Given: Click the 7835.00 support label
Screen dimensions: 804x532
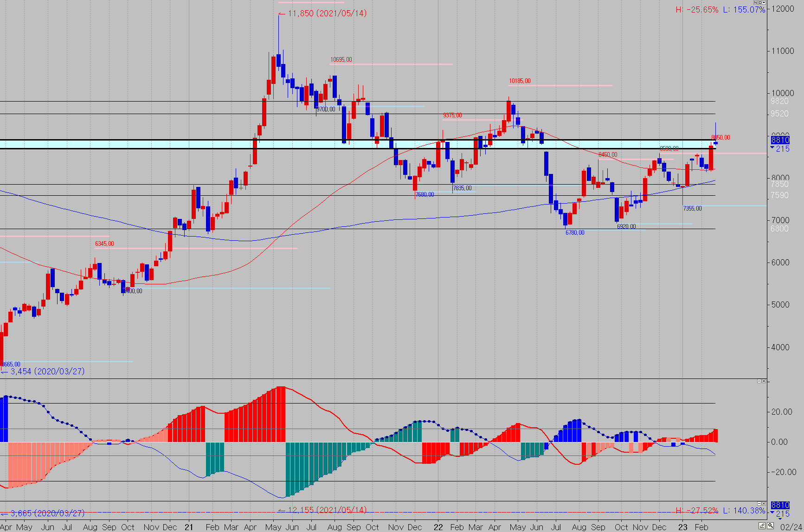Looking at the screenshot, I should tap(462, 188).
